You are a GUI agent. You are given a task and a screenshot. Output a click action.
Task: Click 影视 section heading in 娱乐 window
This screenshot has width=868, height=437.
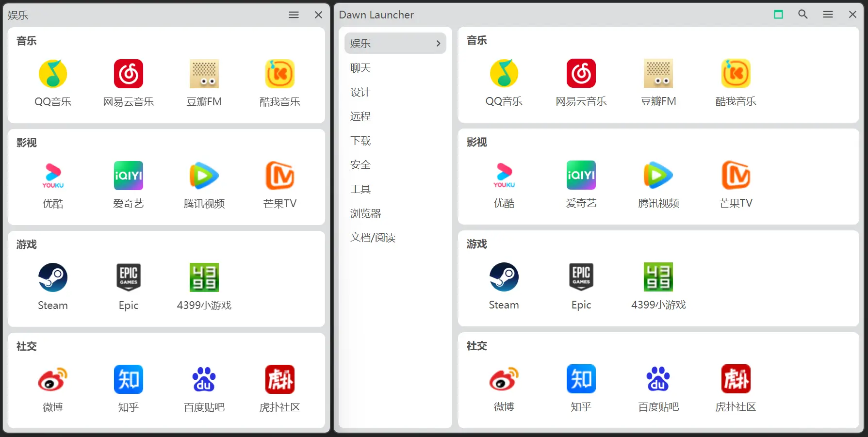pyautogui.click(x=26, y=143)
